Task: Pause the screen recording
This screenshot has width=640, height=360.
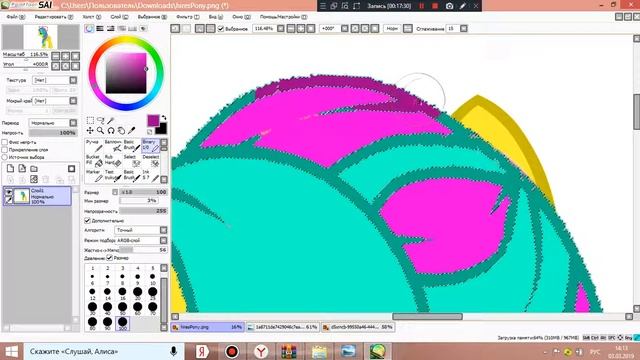Action: click(x=422, y=6)
